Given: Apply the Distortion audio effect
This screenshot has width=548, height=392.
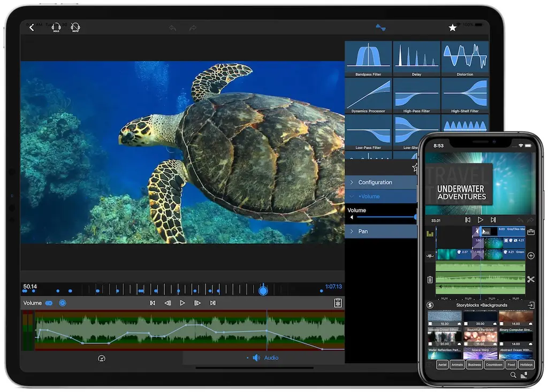Looking at the screenshot, I should pos(465,59).
